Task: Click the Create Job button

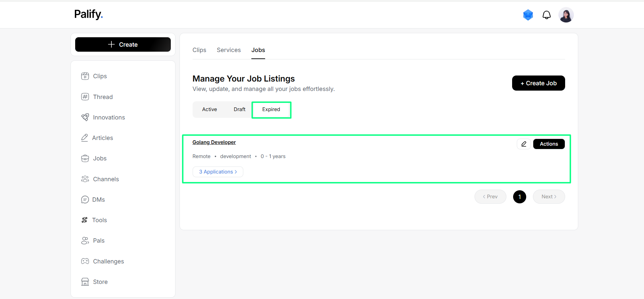Action: (x=538, y=83)
